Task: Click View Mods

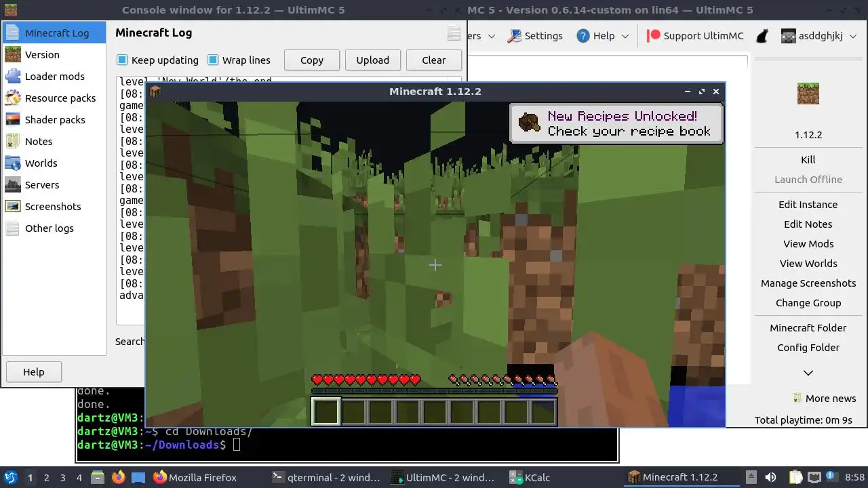Action: click(808, 244)
